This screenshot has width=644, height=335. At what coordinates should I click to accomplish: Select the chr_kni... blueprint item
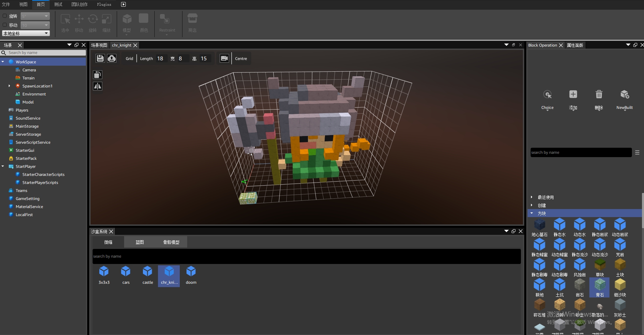[169, 276]
